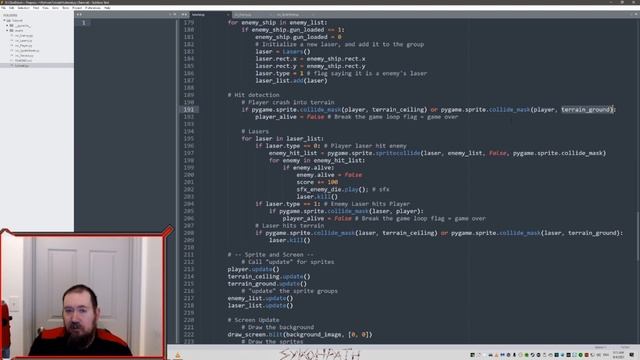Click the vertical scrollbar handle in the editor
Screen dimensions: 640x360
(638, 236)
